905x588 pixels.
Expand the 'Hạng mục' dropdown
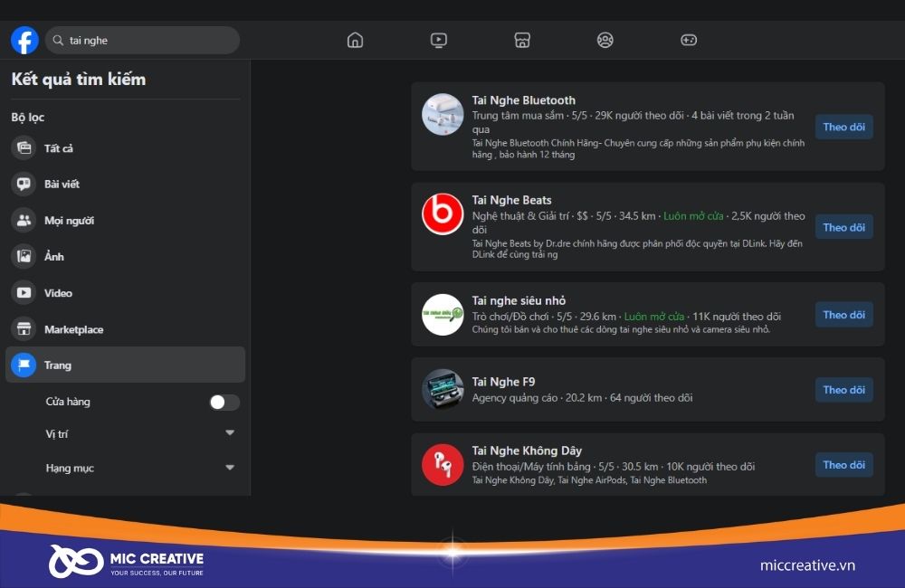click(x=230, y=468)
